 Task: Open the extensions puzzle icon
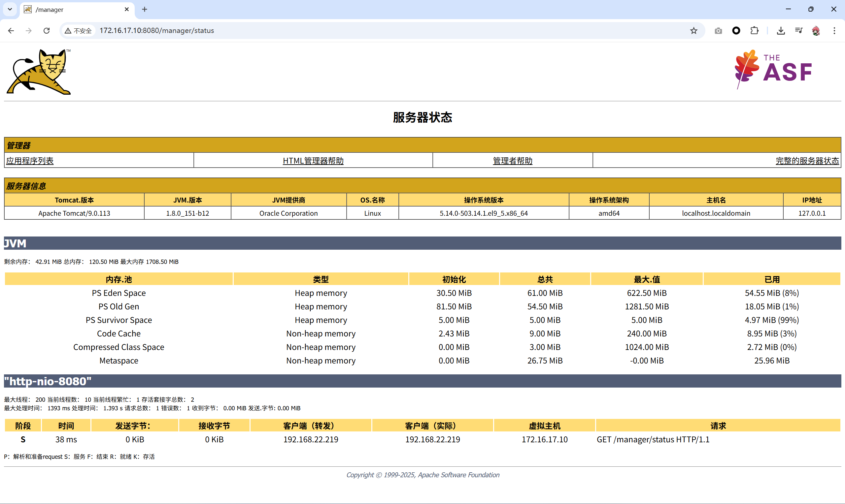(x=754, y=31)
